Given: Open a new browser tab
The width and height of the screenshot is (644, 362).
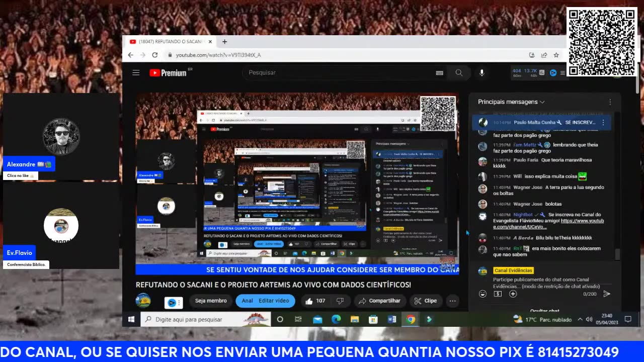Looking at the screenshot, I should (x=224, y=42).
